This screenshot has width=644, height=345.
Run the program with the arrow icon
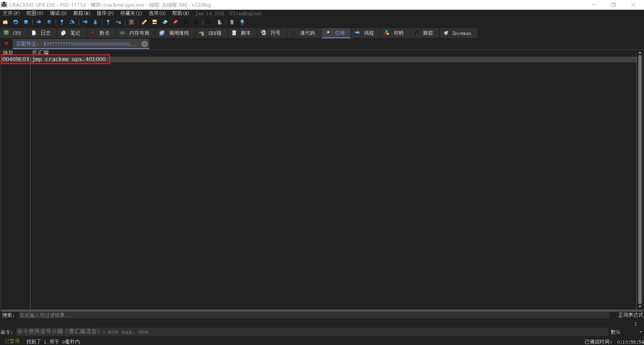39,22
